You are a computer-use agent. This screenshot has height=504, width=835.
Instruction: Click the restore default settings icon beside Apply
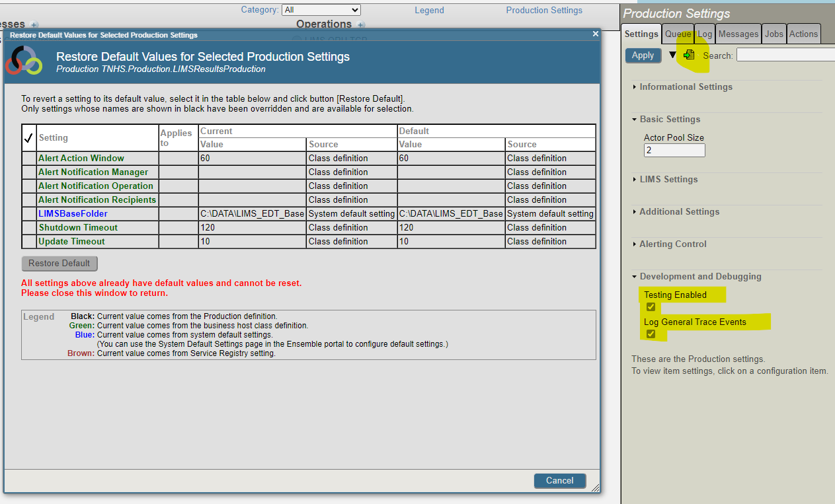point(689,55)
